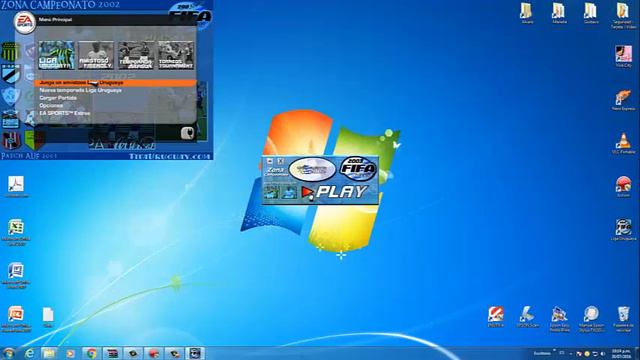This screenshot has height=360, width=640.
Task: Open the blank file desktop icon
Action: click(x=48, y=317)
